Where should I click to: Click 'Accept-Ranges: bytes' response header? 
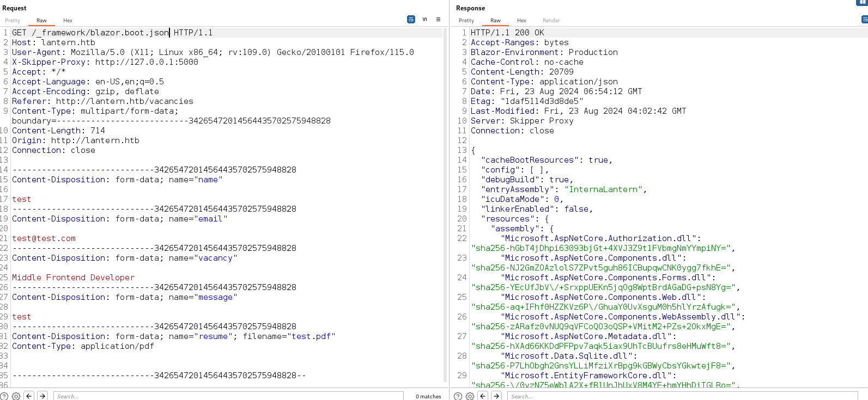pyautogui.click(x=520, y=42)
